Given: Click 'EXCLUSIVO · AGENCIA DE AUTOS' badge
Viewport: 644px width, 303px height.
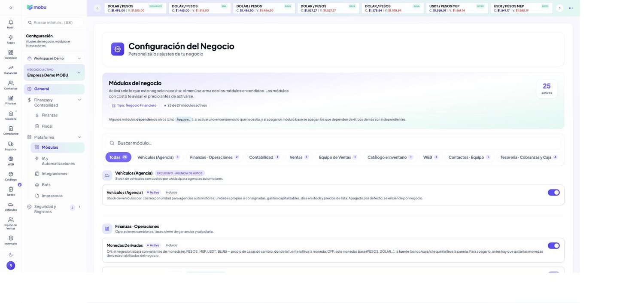Looking at the screenshot, I should coord(179,173).
